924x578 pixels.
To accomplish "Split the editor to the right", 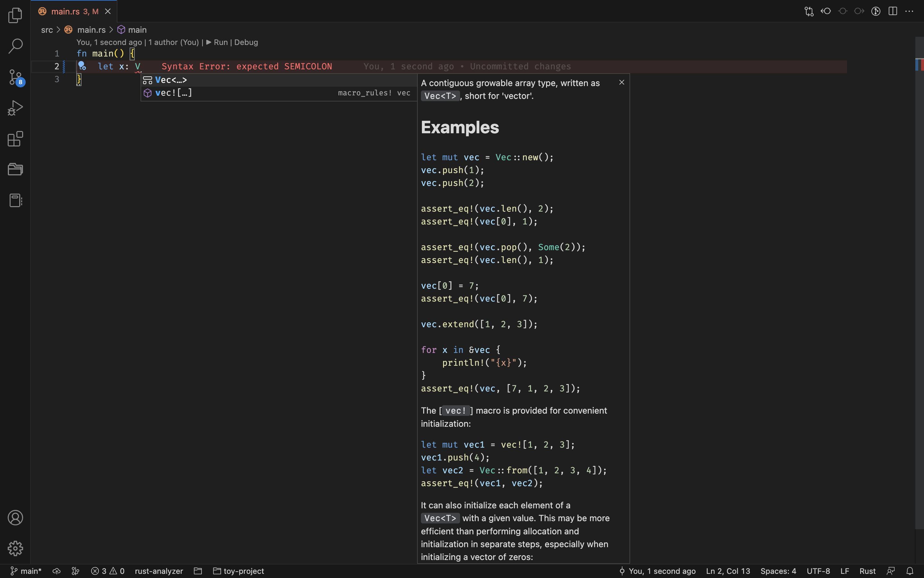I will point(893,11).
